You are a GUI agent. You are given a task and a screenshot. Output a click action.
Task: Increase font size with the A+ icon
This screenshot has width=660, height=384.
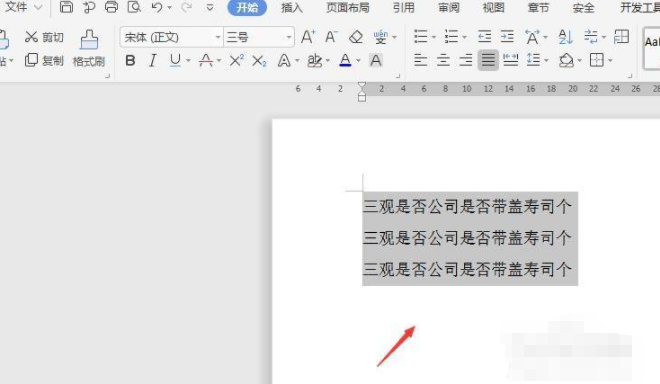(x=308, y=37)
